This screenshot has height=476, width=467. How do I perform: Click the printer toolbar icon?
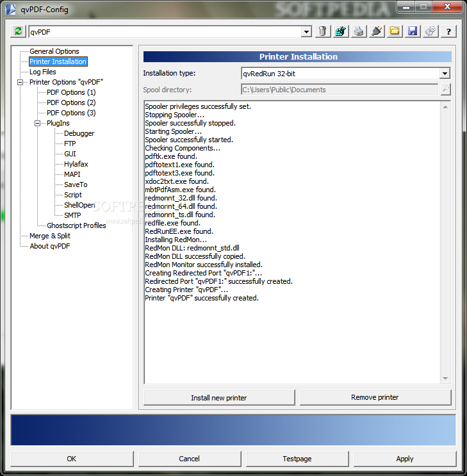[x=359, y=31]
